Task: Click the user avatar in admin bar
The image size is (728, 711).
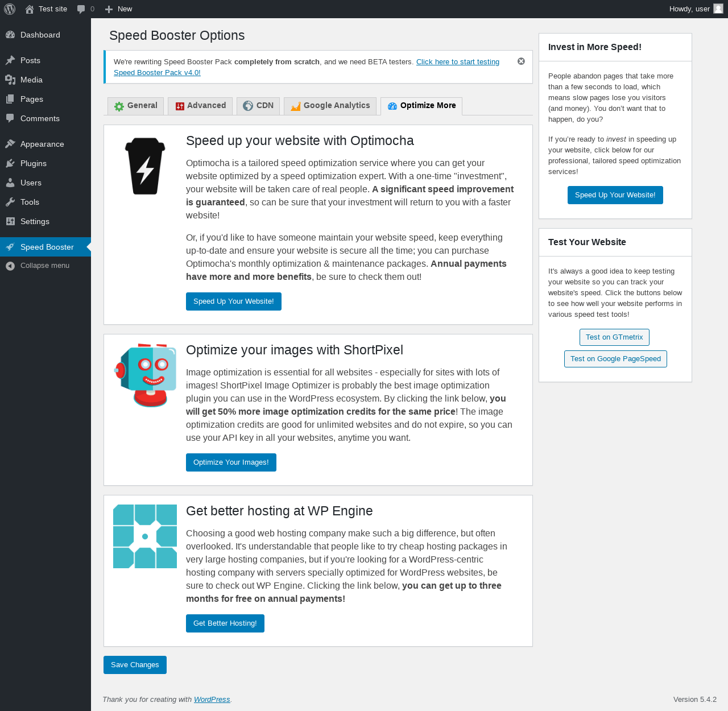Action: (x=718, y=9)
